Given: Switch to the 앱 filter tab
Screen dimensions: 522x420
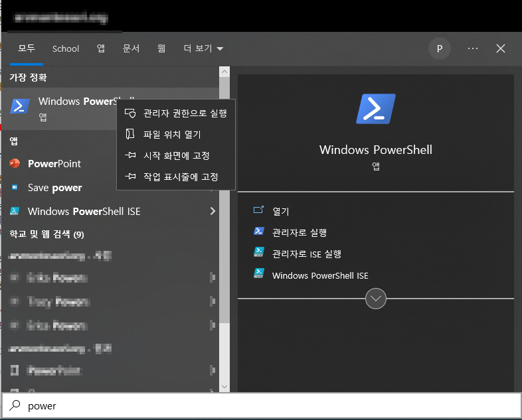Looking at the screenshot, I should (x=100, y=48).
